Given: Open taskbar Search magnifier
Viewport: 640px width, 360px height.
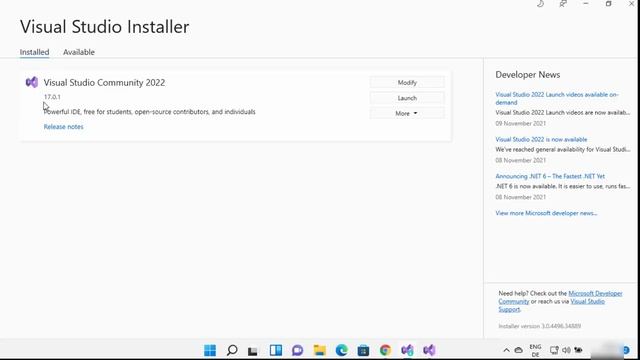Looking at the screenshot, I should [x=232, y=350].
